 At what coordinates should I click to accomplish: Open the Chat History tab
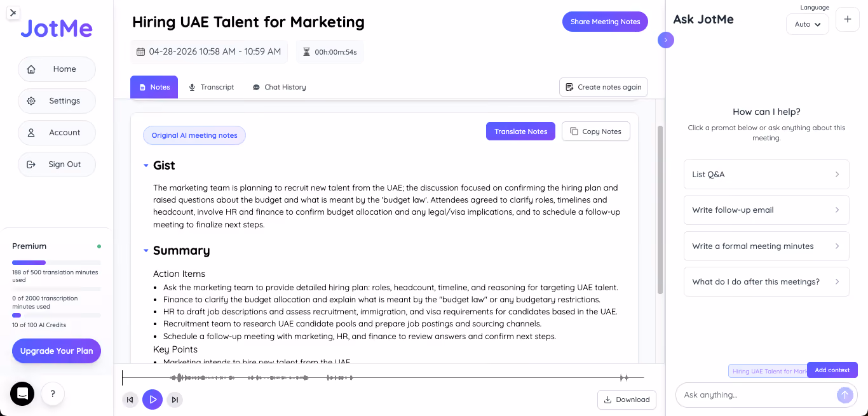click(x=279, y=87)
